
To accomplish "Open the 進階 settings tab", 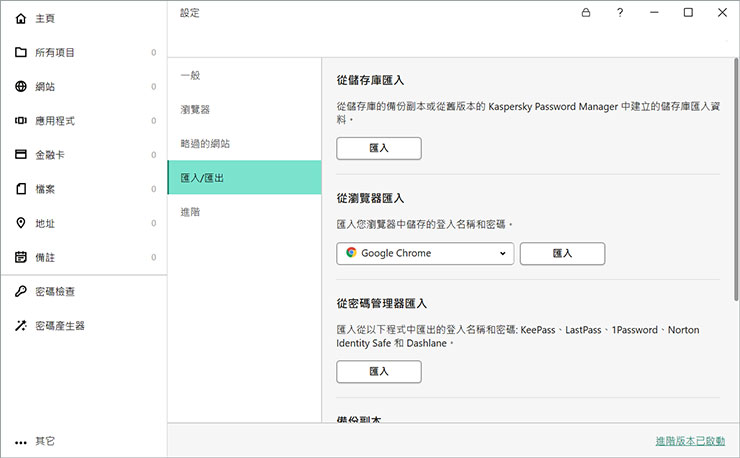I will click(x=244, y=212).
